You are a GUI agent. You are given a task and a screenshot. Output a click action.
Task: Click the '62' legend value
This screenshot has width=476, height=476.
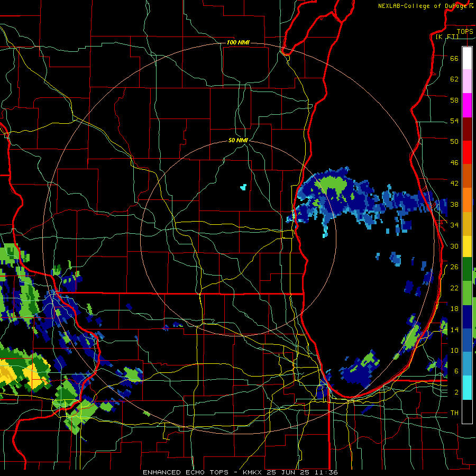pyautogui.click(x=454, y=79)
